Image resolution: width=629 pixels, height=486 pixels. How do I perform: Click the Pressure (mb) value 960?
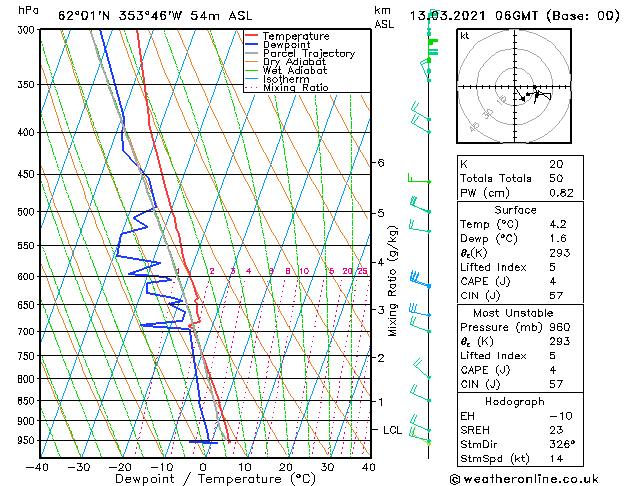(x=560, y=327)
